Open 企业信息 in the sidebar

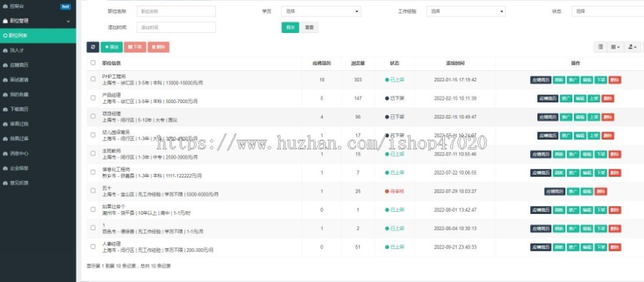tap(38, 168)
